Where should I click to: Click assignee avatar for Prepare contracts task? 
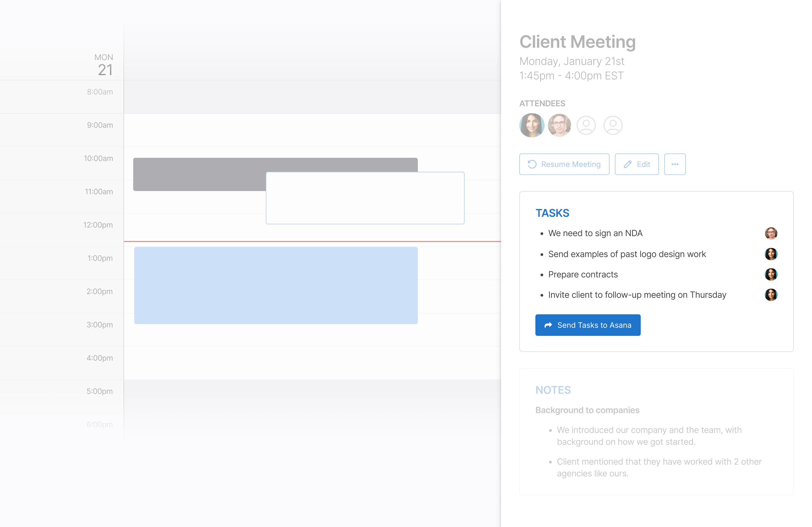[771, 275]
